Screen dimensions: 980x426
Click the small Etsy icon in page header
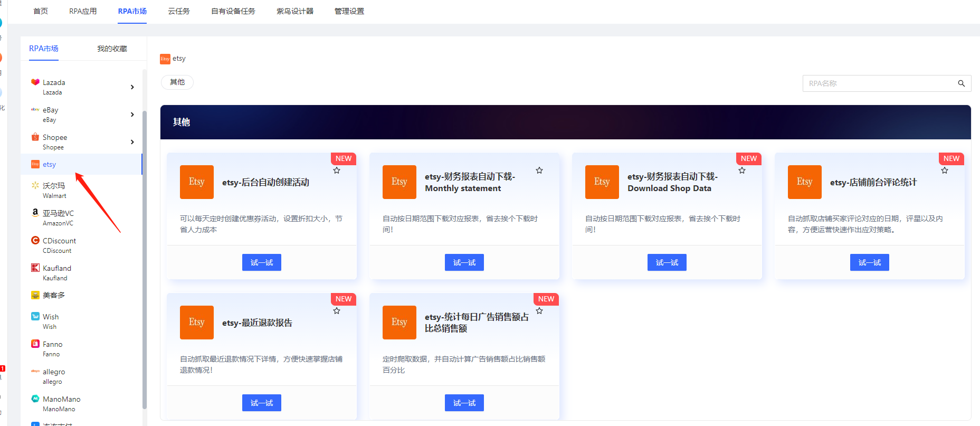point(165,59)
